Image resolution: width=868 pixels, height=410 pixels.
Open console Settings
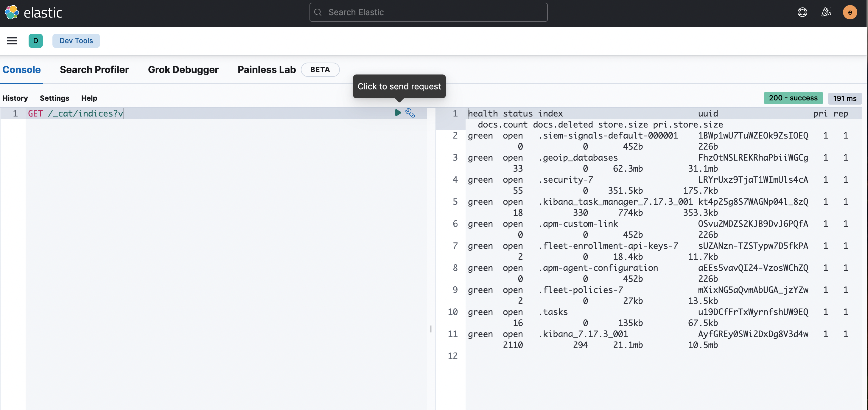[x=54, y=98]
